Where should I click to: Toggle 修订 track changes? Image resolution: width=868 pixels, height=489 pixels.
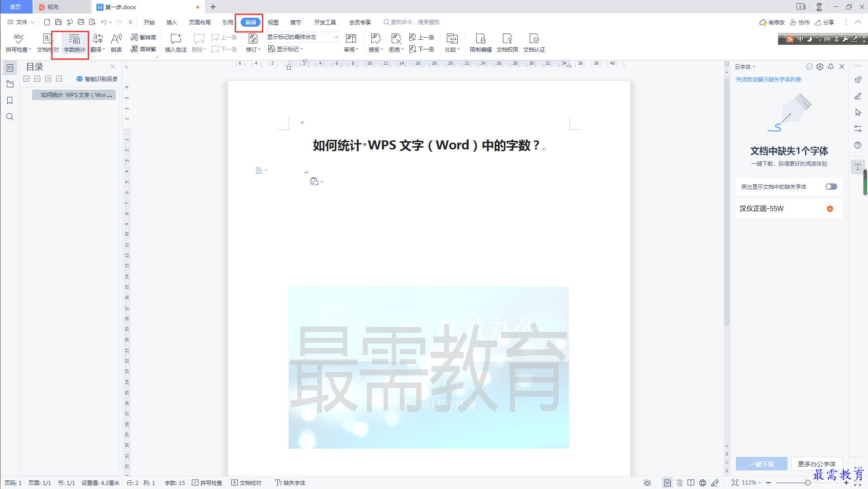(253, 43)
